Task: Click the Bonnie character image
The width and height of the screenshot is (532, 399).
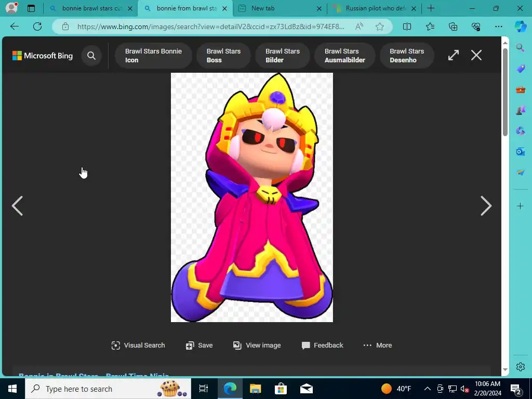Action: pyautogui.click(x=252, y=197)
